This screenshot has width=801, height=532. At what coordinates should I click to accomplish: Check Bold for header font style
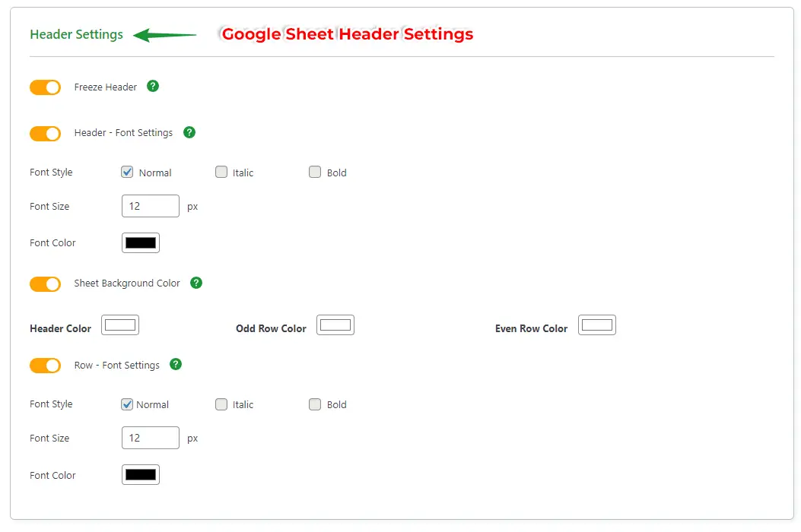click(315, 172)
